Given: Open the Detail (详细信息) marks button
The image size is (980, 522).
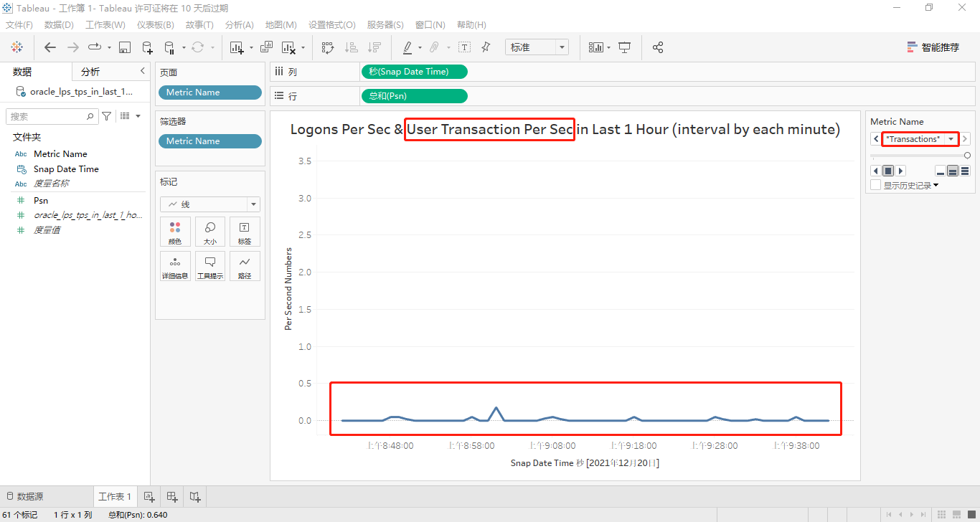Looking at the screenshot, I should coord(175,266).
